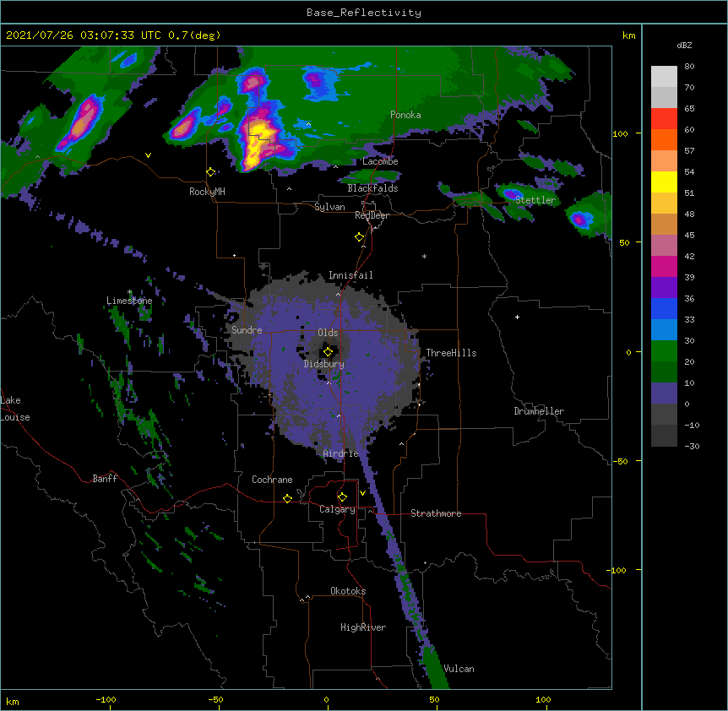This screenshot has height=711, width=728.
Task: Click the green 30 dBZ legend swatch
Action: click(x=664, y=350)
